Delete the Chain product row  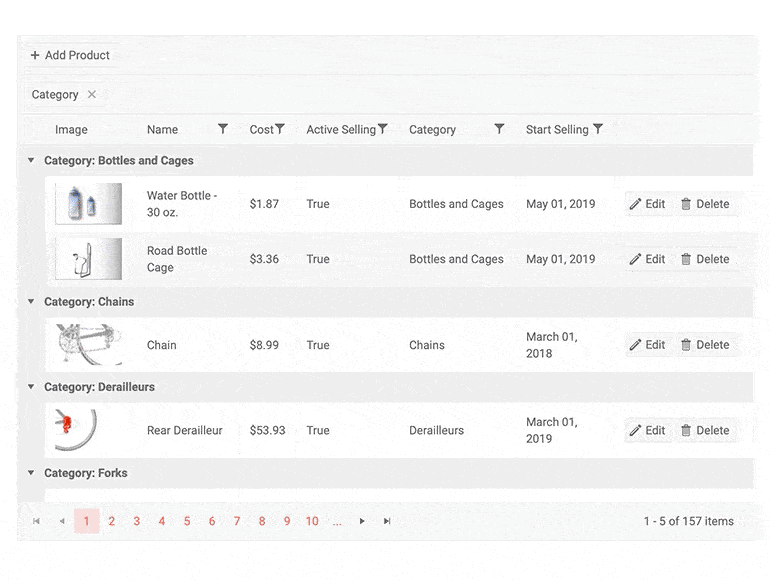tap(705, 345)
